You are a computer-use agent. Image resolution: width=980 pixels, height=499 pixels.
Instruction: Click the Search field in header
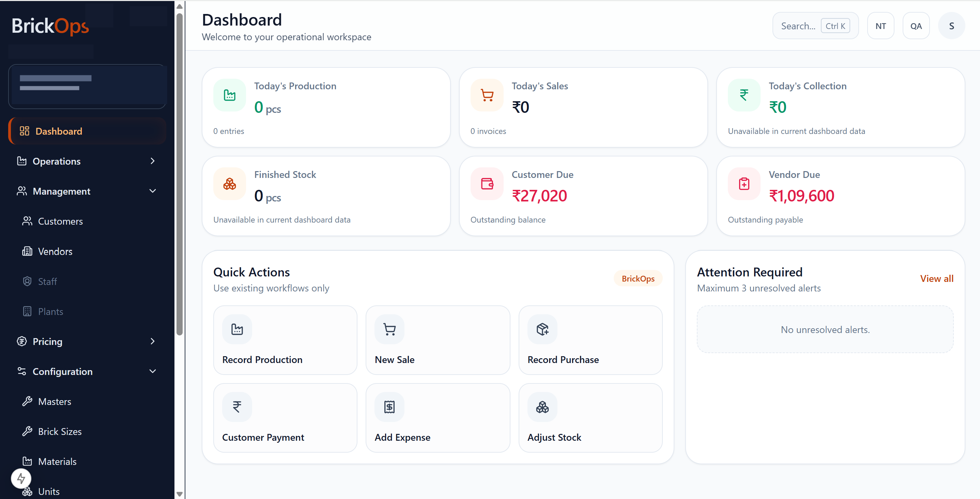[x=815, y=26]
